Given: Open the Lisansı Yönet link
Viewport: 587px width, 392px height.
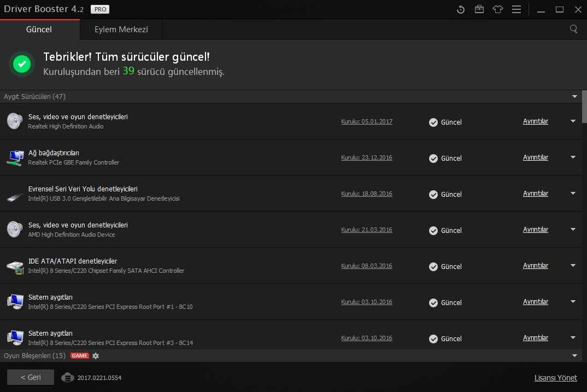Looking at the screenshot, I should tap(555, 378).
